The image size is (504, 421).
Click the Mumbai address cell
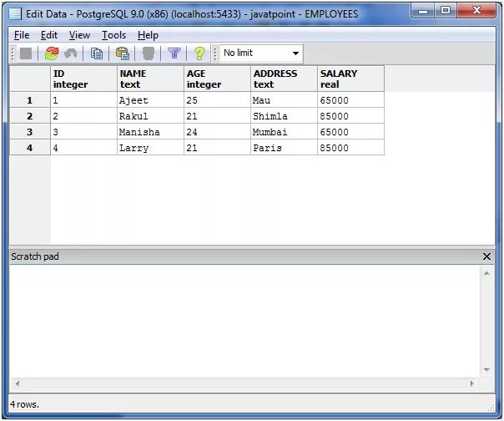tap(285, 132)
